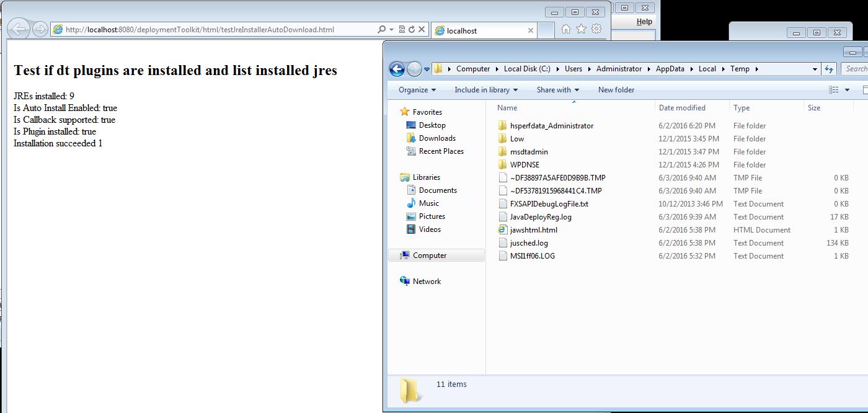The width and height of the screenshot is (868, 413).
Task: Open the jawshtml.html file
Action: pos(533,230)
